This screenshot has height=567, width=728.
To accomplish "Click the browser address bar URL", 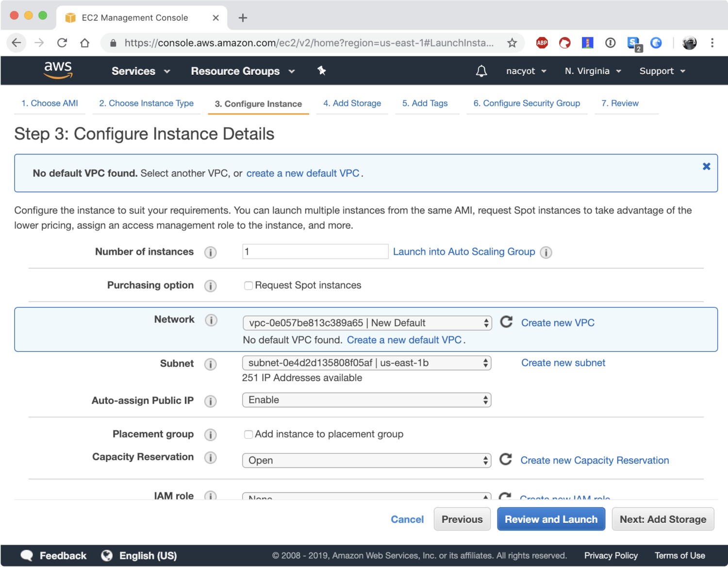I will click(x=309, y=43).
